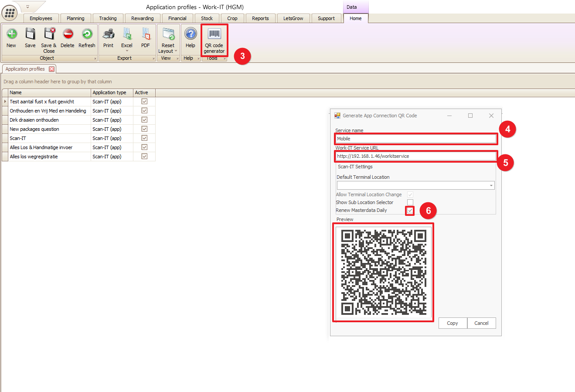
Task: Expand the Help group launcher
Action: 198,58
